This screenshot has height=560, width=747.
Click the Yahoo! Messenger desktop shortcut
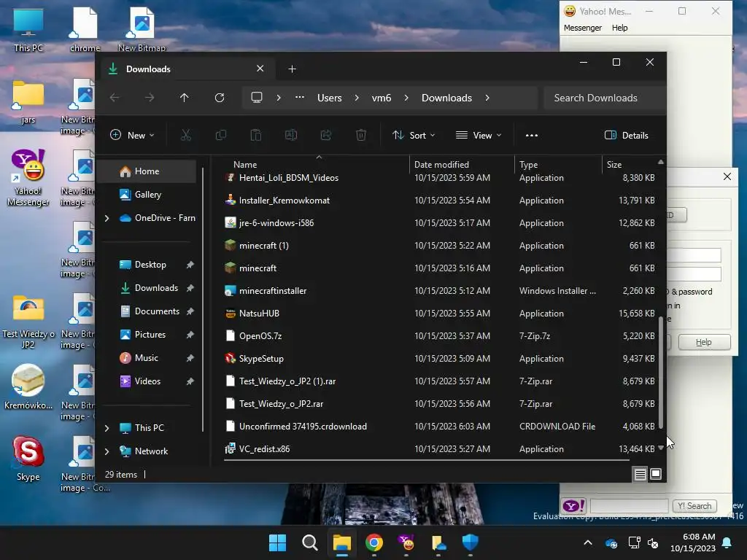point(28,178)
